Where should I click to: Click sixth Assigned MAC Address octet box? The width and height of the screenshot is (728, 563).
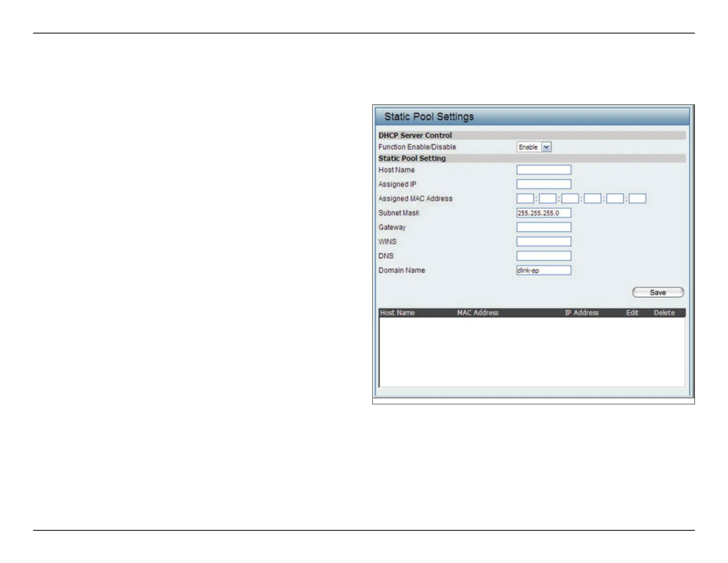click(x=637, y=199)
